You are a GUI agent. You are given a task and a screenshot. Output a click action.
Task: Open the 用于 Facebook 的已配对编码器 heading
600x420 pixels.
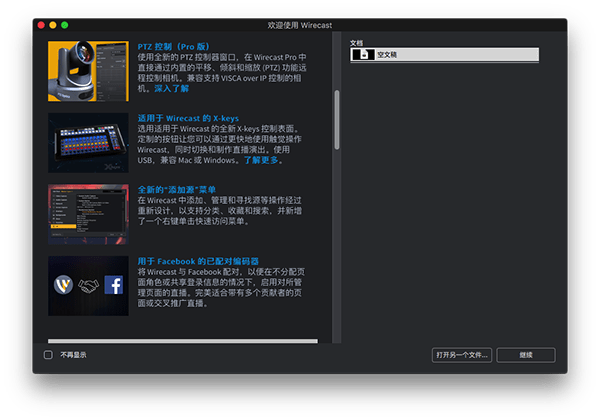(198, 261)
